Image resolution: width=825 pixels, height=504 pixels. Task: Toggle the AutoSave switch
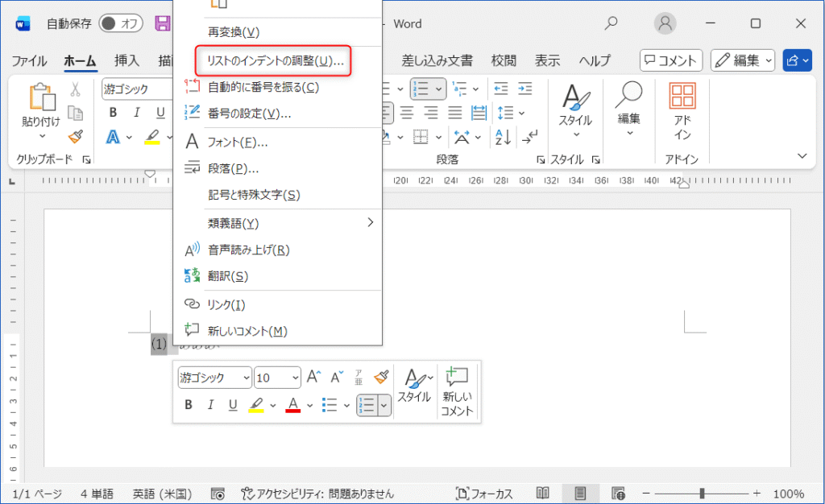pyautogui.click(x=121, y=23)
